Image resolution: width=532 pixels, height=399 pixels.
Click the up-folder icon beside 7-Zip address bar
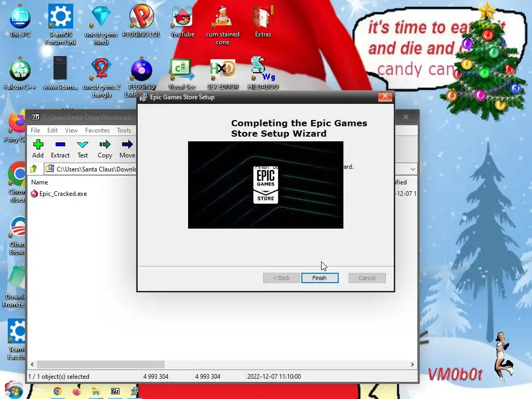click(34, 169)
